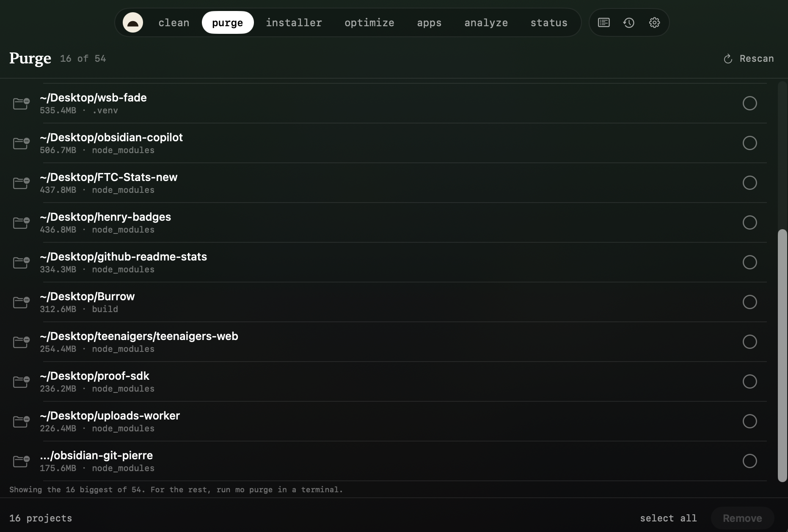Viewport: 788px width, 532px height.
Task: Click folder icon for henry-badges
Action: coord(21,222)
